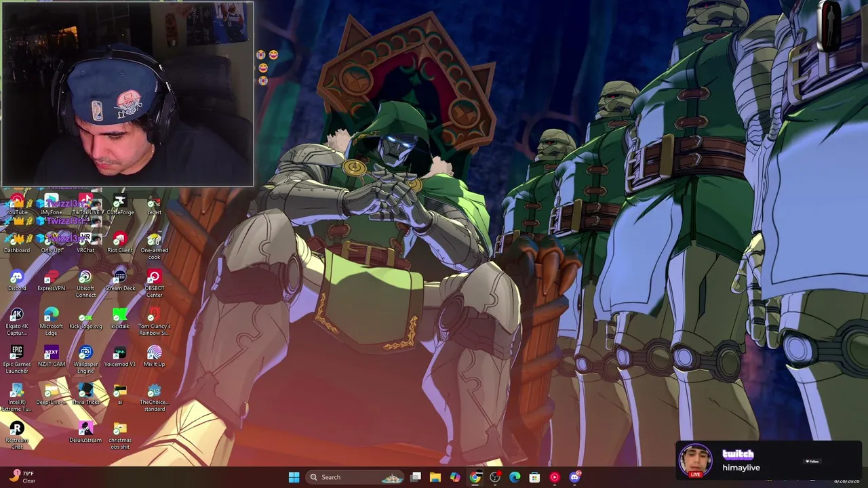Viewport: 868px width, 488px height.
Task: Launch Tom Clancy's Rainbow Six shortcut
Action: coord(154,321)
